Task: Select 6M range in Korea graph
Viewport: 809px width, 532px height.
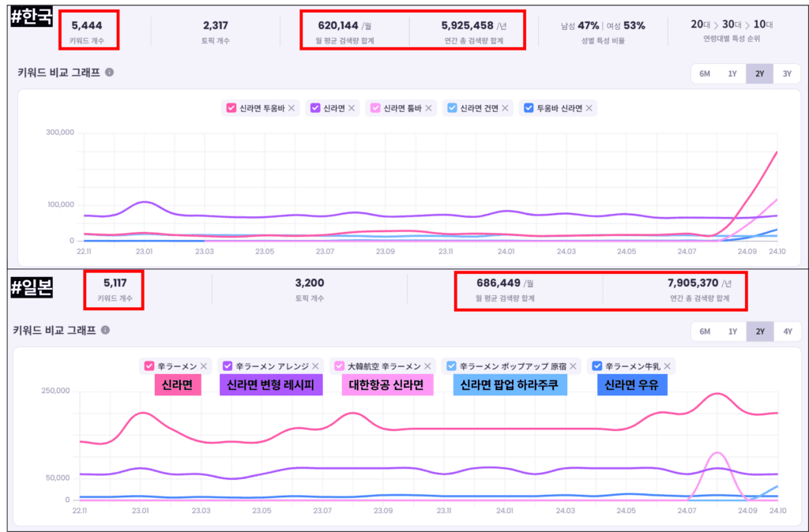Action: pyautogui.click(x=705, y=73)
